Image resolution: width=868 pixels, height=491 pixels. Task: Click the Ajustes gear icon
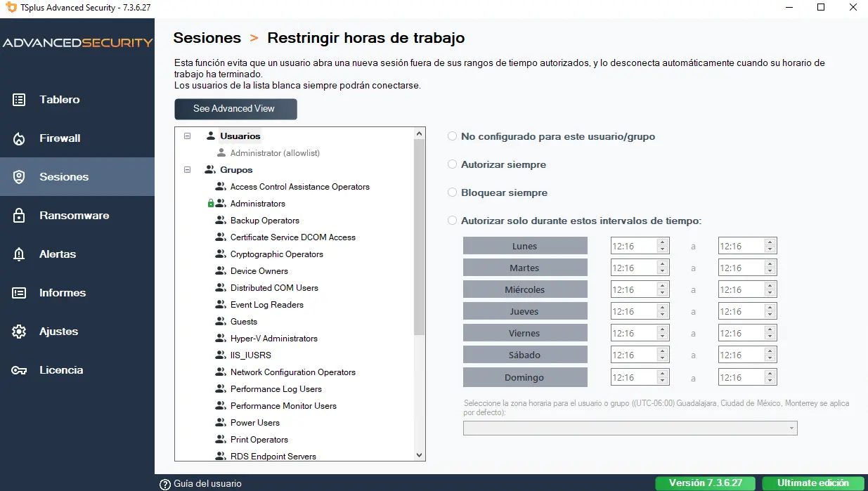tap(20, 332)
